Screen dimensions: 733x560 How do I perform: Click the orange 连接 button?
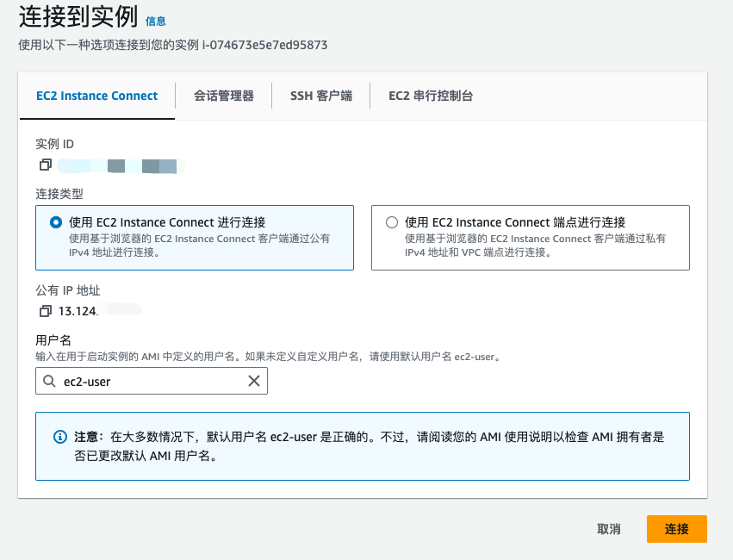[x=676, y=529]
